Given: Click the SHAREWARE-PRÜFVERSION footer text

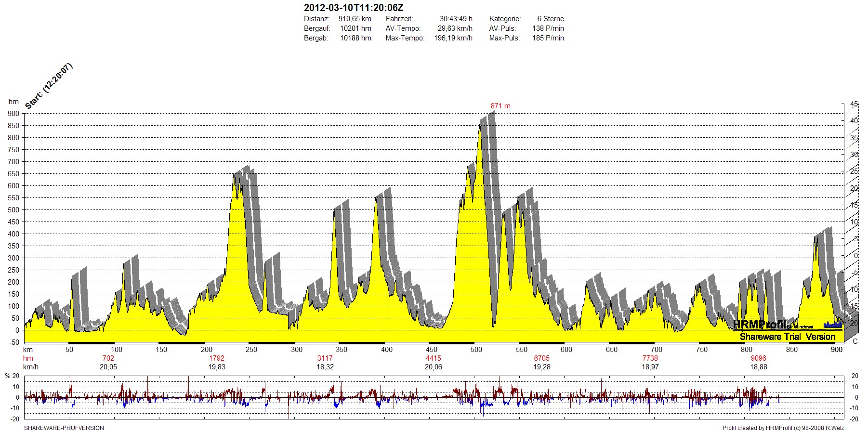Looking at the screenshot, I should [x=64, y=428].
